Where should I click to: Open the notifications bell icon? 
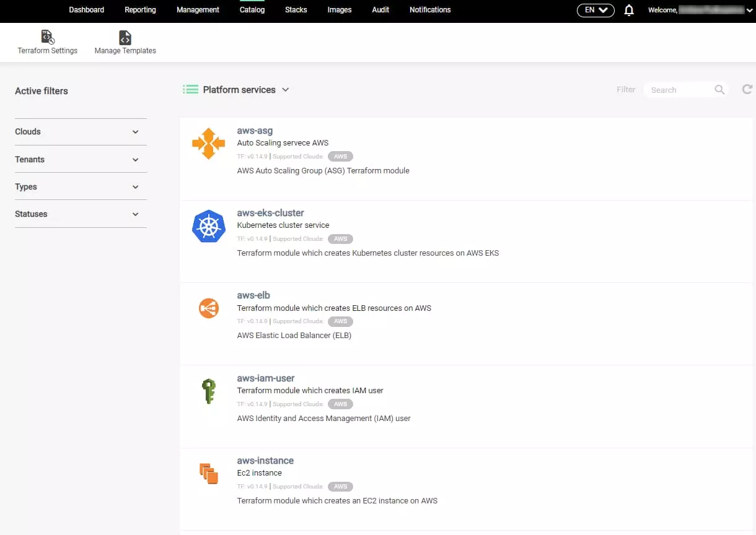629,10
